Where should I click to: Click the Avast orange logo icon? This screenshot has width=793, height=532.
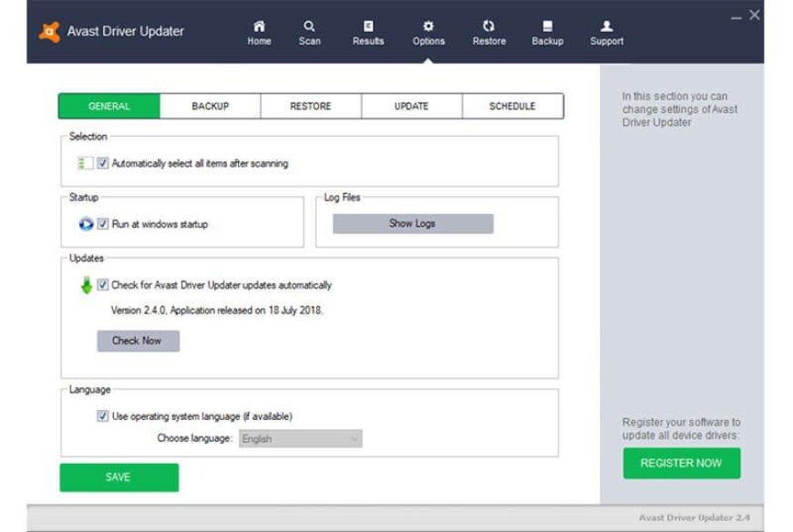point(49,32)
